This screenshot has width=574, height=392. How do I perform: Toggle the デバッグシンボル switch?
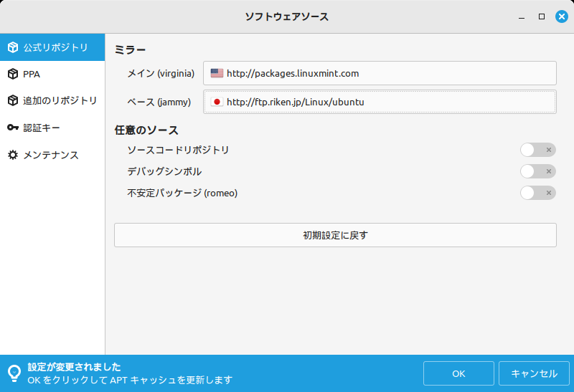(x=537, y=171)
